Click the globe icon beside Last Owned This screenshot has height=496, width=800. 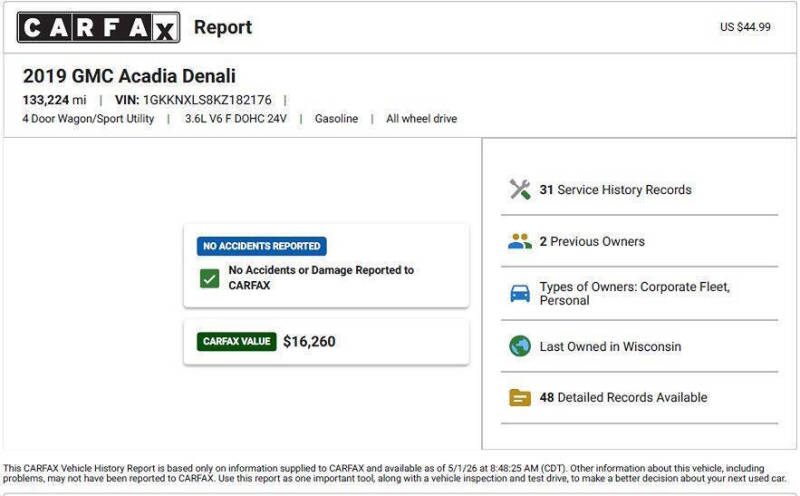click(x=520, y=346)
